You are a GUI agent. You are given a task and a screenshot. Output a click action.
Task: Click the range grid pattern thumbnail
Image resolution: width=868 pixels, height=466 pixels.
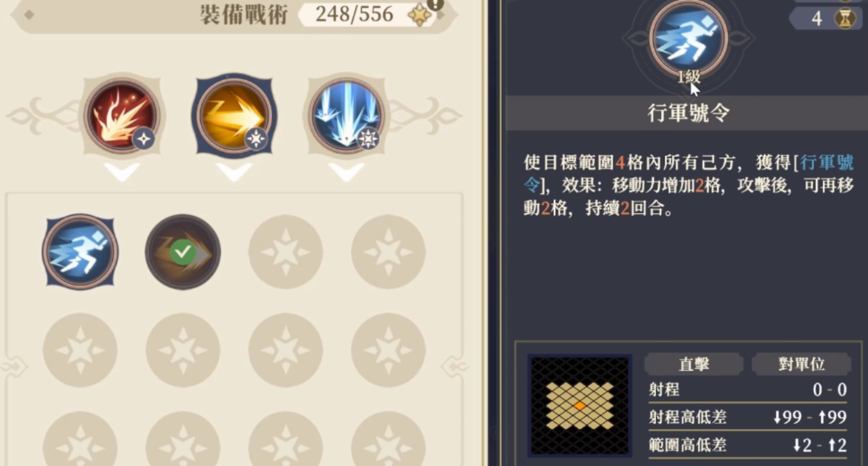580,405
